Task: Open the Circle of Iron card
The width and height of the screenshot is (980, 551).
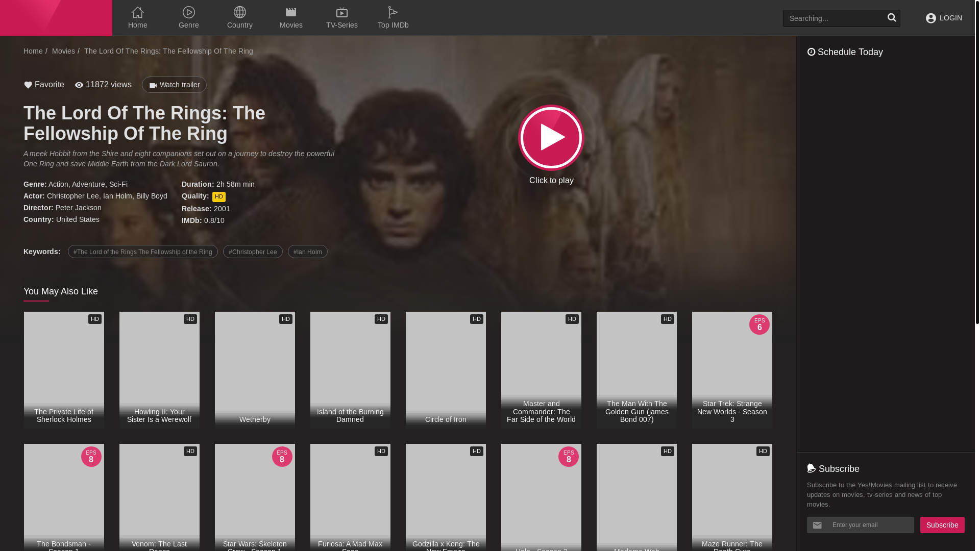Action: pos(446,370)
